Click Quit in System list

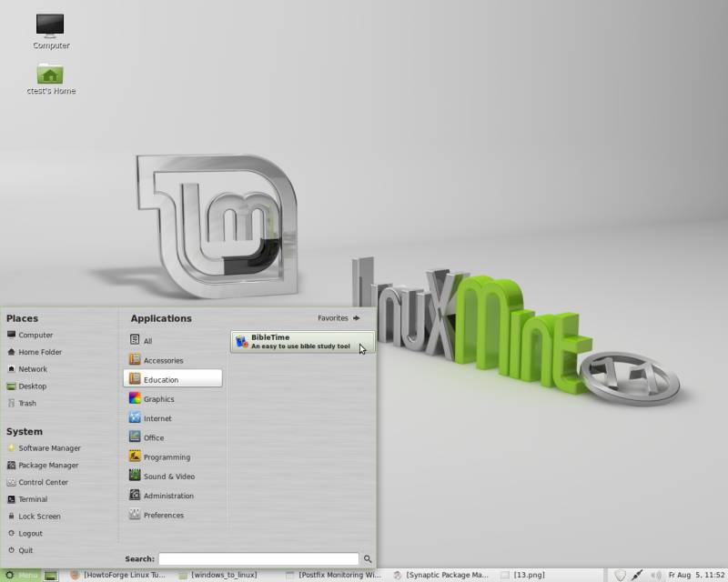pyautogui.click(x=20, y=550)
